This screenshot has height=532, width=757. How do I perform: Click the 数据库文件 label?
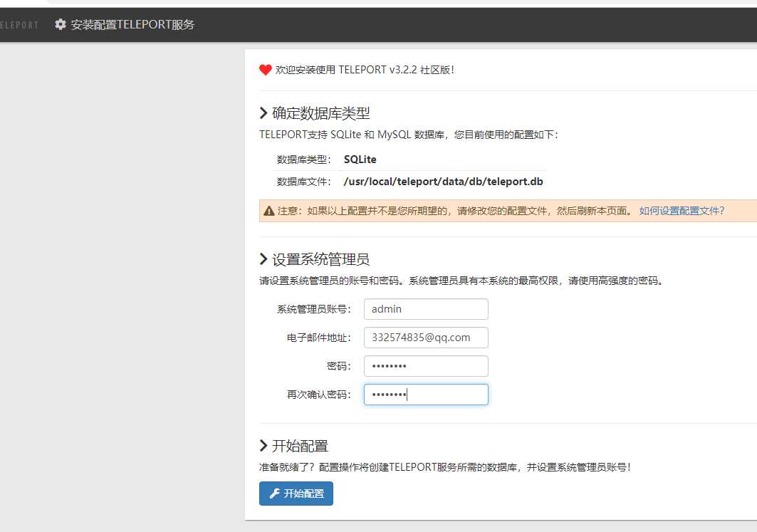pyautogui.click(x=303, y=182)
